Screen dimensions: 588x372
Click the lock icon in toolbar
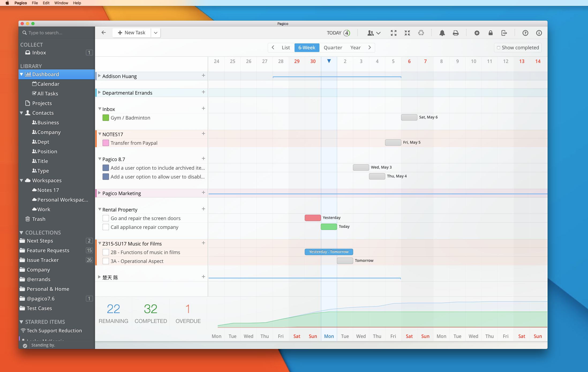[491, 33]
